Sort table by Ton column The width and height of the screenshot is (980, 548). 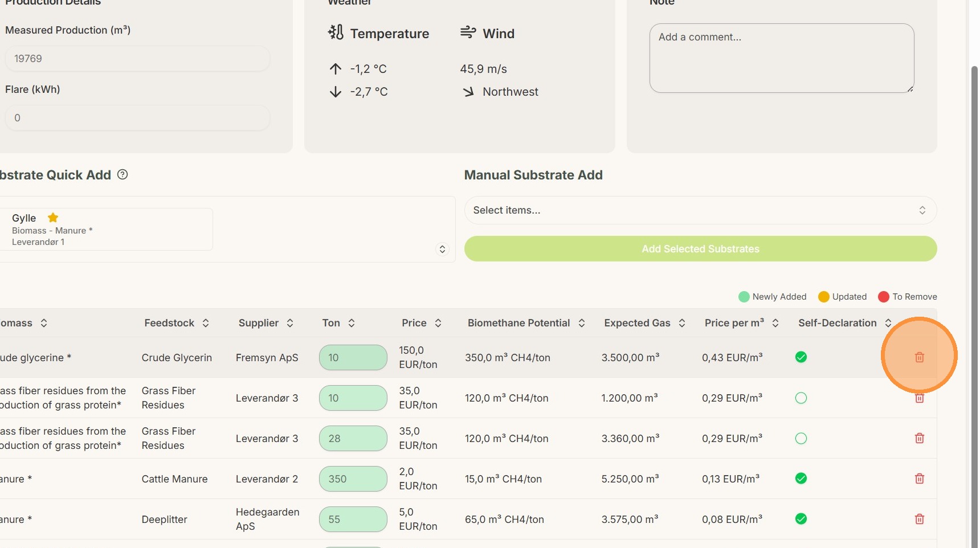coord(338,323)
